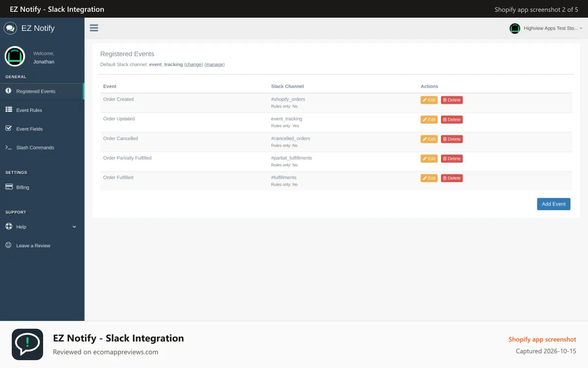Delete the Order Created event
The image size is (588, 368).
click(452, 100)
